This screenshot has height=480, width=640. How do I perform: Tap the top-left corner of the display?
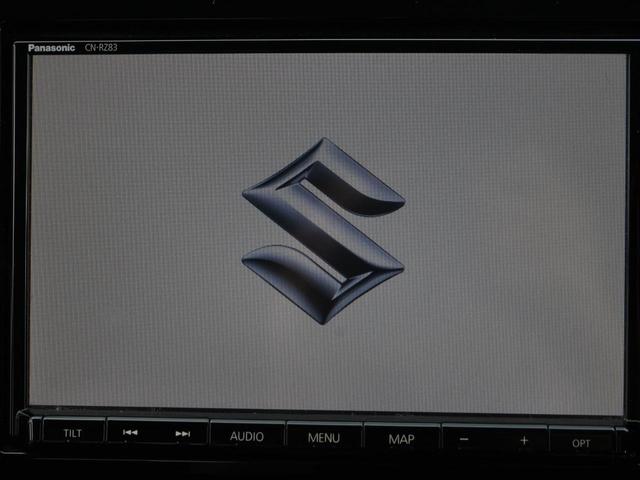pos(40,62)
